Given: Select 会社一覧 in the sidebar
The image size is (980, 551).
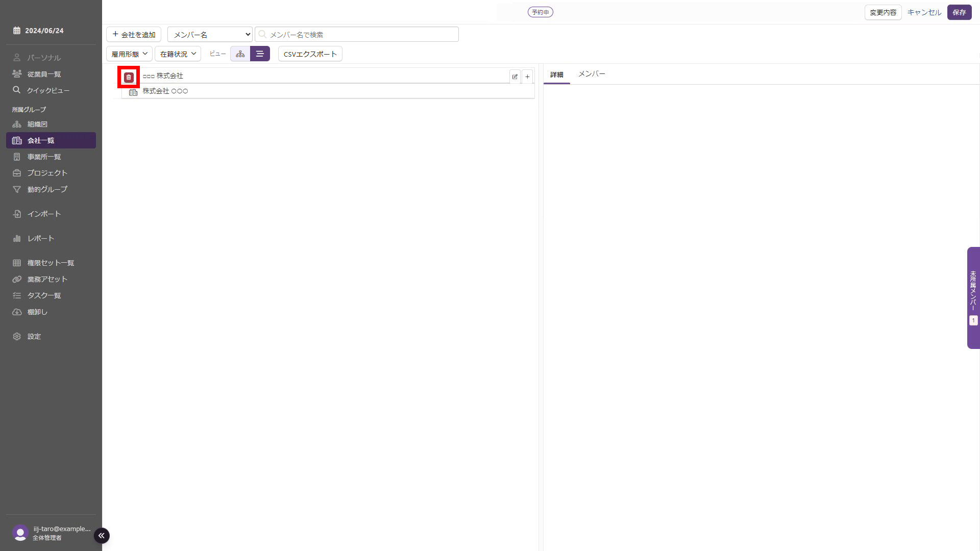Looking at the screenshot, I should pyautogui.click(x=51, y=140).
